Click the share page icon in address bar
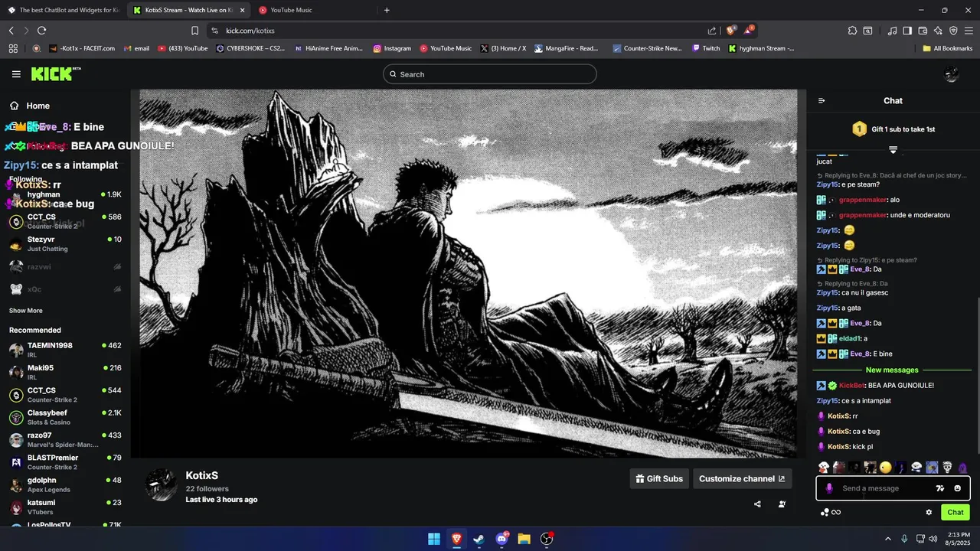980x551 pixels. click(712, 31)
